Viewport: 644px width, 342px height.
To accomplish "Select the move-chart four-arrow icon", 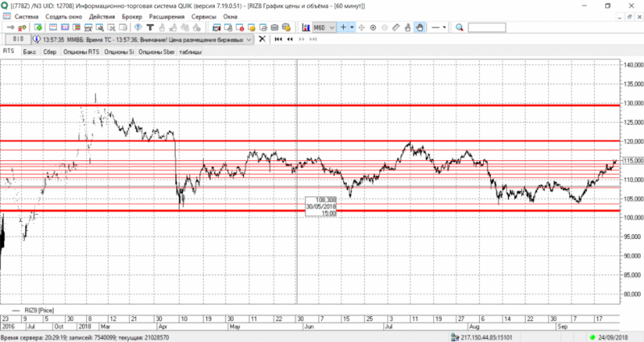I will point(361,27).
